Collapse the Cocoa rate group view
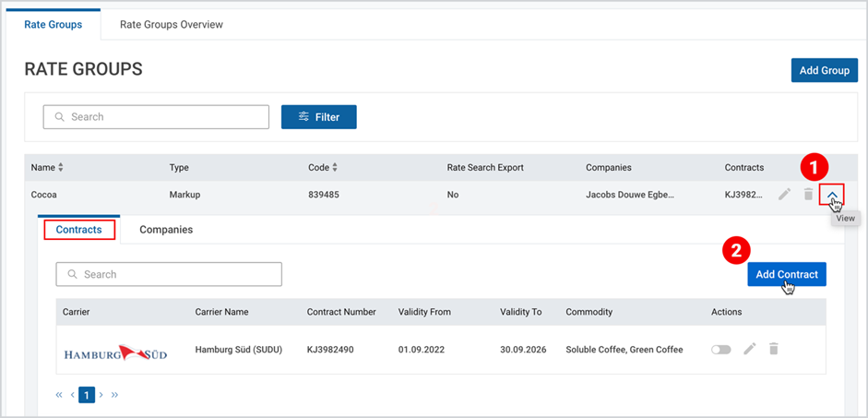This screenshot has width=868, height=418. [831, 195]
